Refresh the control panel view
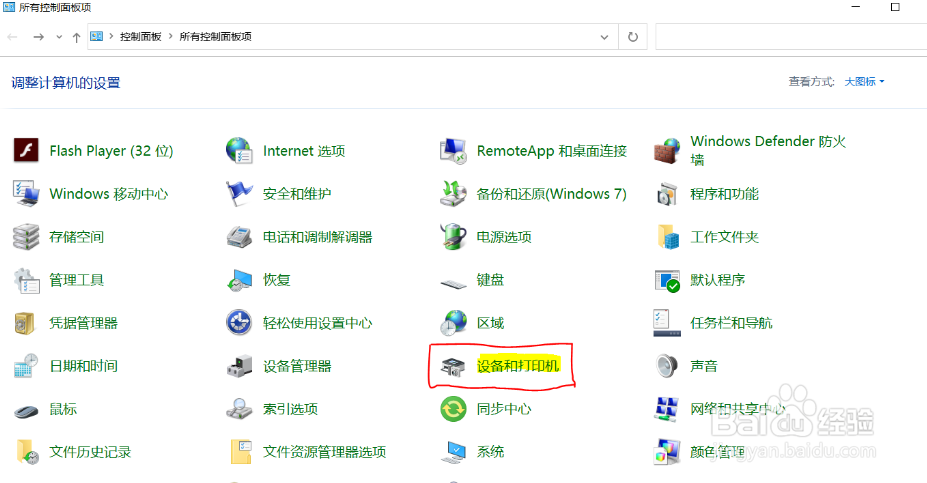Screen dimensions: 927x483 coord(633,37)
